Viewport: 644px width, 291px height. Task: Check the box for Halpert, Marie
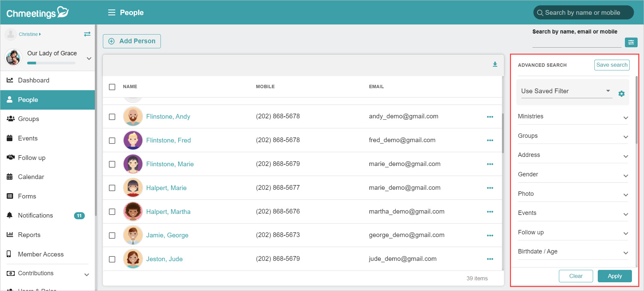tap(112, 188)
